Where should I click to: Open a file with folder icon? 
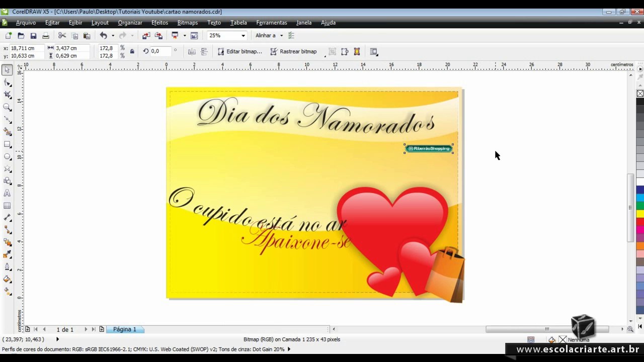click(21, 36)
